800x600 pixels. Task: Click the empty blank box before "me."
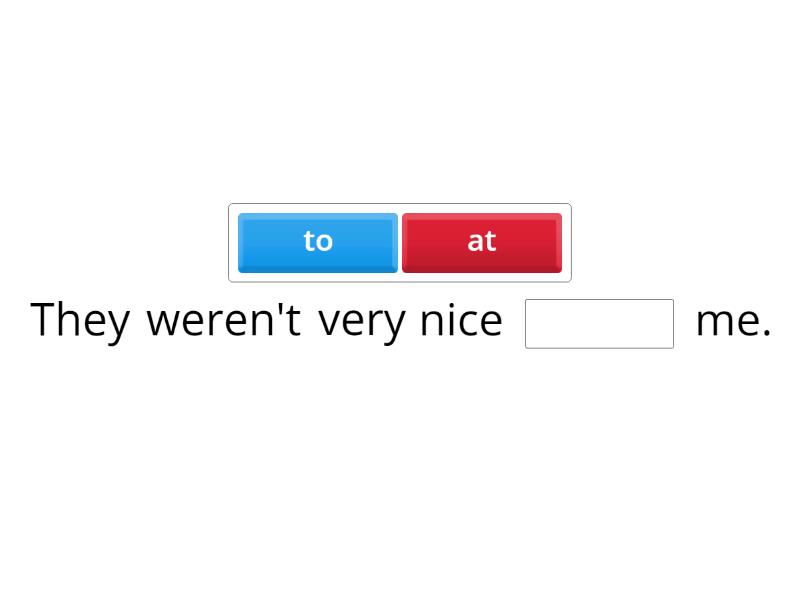[x=599, y=324]
